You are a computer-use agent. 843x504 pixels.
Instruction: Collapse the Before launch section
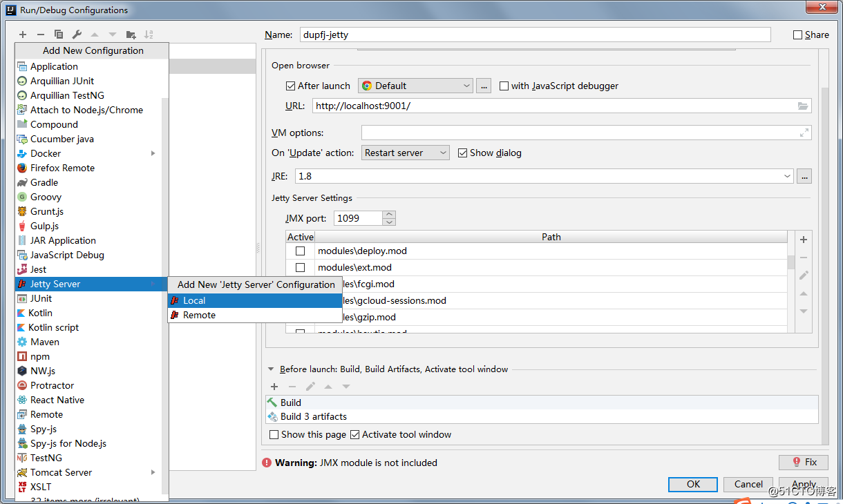(x=271, y=369)
